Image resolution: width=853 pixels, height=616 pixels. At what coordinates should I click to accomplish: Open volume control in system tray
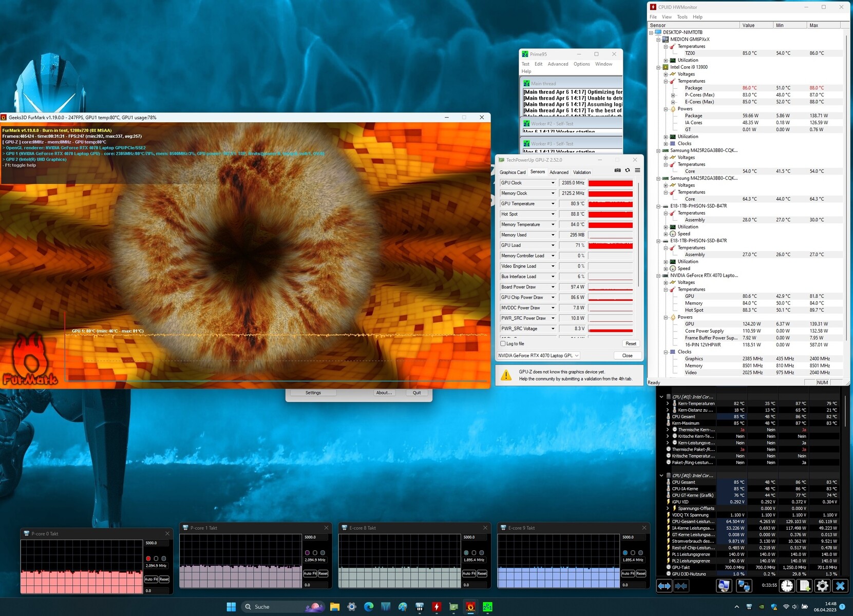coord(794,607)
